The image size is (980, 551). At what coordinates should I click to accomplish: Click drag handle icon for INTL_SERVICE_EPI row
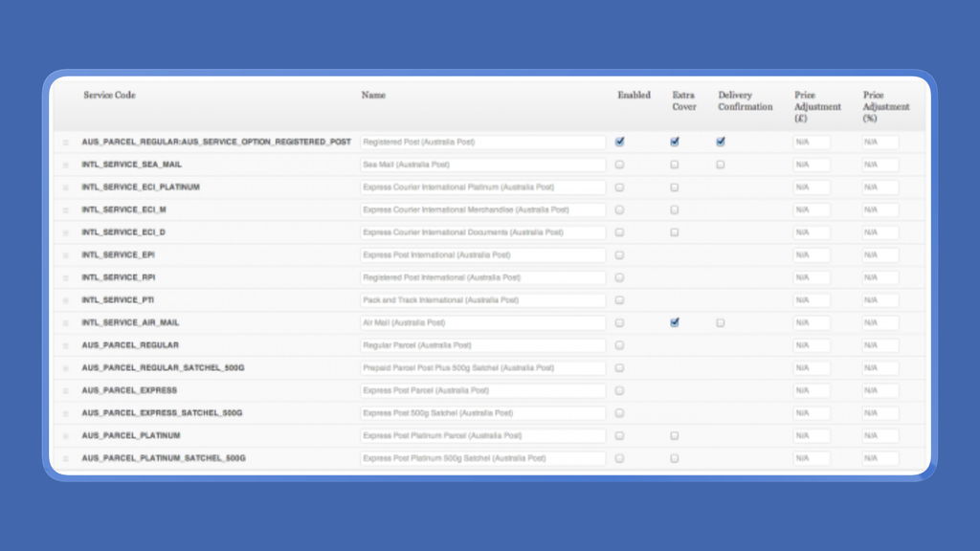click(66, 255)
